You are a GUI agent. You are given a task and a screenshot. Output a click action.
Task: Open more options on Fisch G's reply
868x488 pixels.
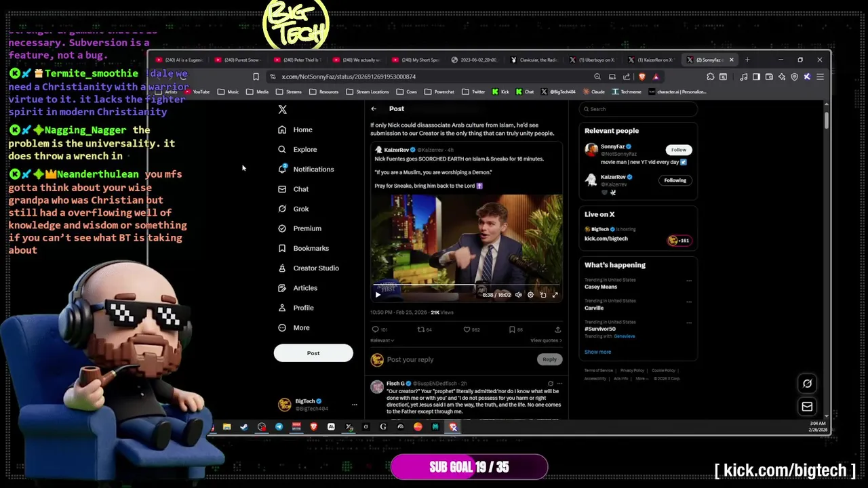559,384
